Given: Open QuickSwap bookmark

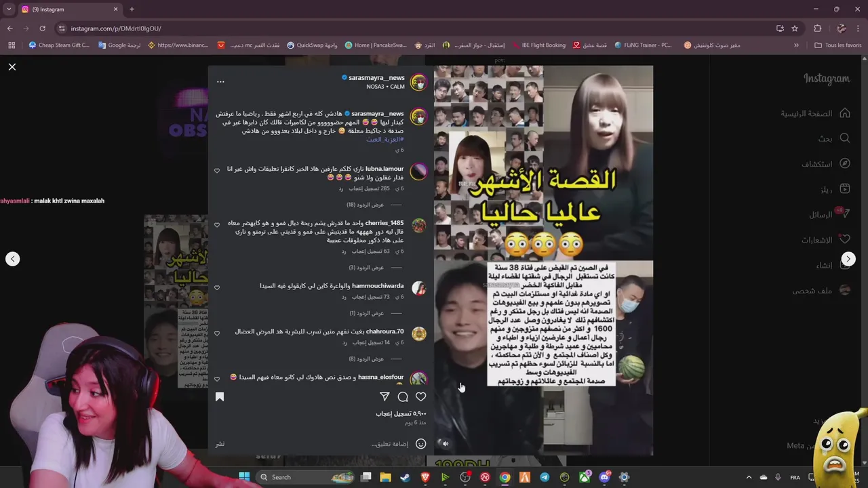Looking at the screenshot, I should [x=312, y=45].
